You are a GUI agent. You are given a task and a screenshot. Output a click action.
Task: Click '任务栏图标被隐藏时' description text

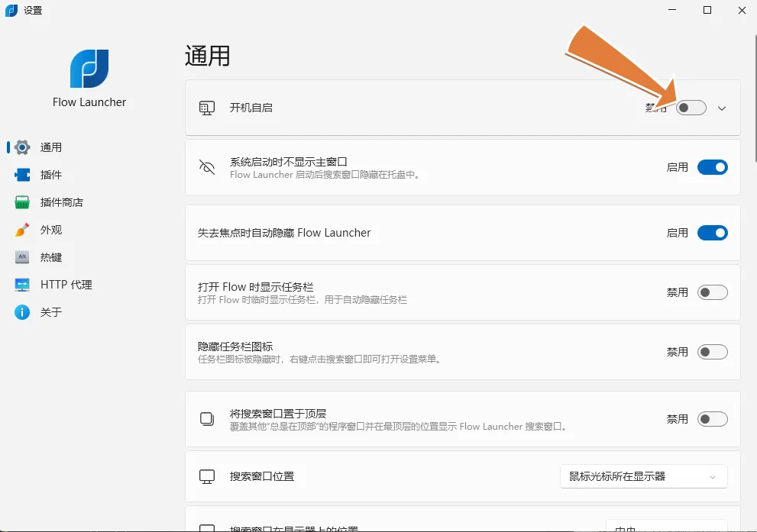click(320, 359)
